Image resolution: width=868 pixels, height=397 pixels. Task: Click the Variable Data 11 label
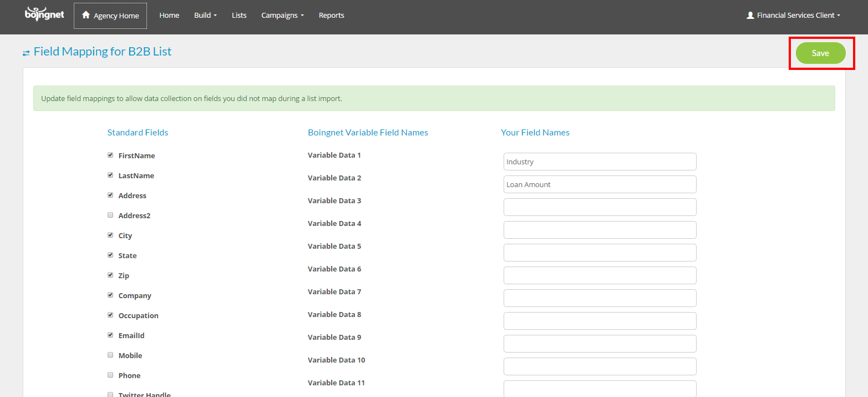pyautogui.click(x=336, y=383)
